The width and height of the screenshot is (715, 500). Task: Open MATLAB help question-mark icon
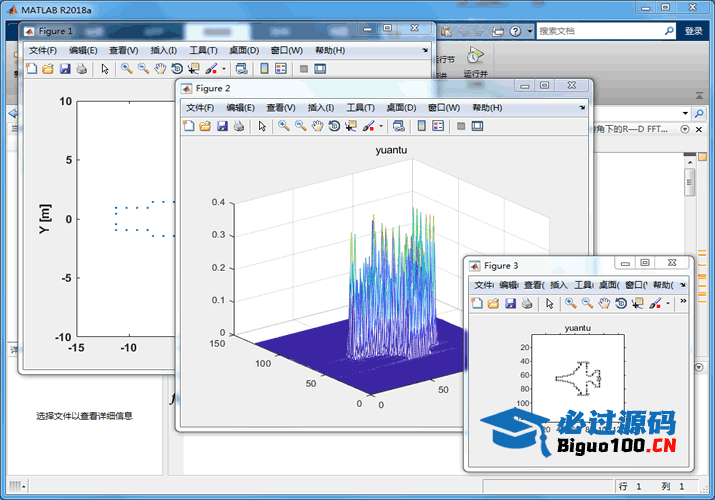coord(515,31)
